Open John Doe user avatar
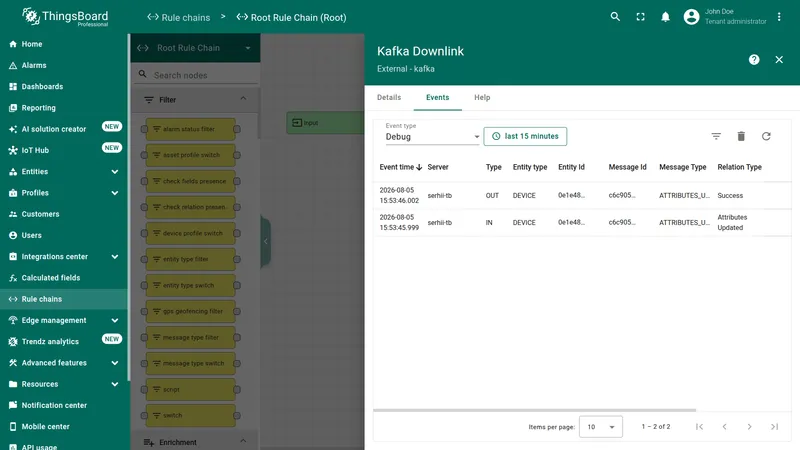Screen dimensions: 800x450 coord(691,17)
